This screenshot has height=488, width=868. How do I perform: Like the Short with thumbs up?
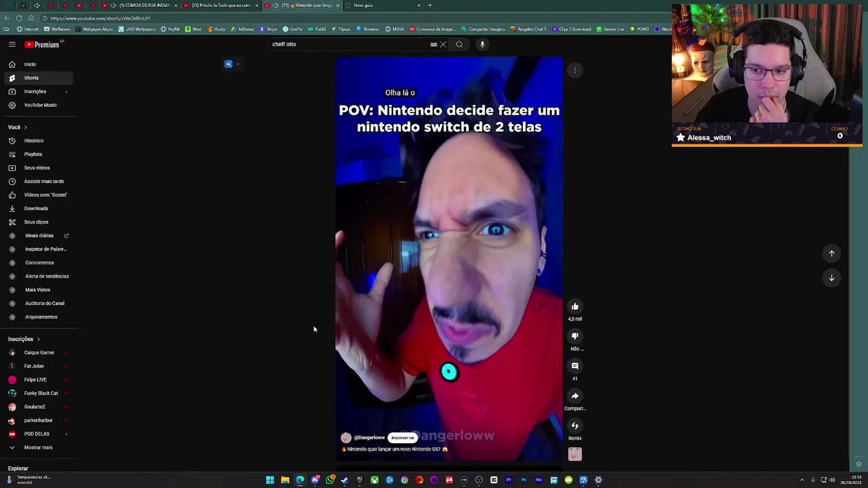click(x=575, y=306)
